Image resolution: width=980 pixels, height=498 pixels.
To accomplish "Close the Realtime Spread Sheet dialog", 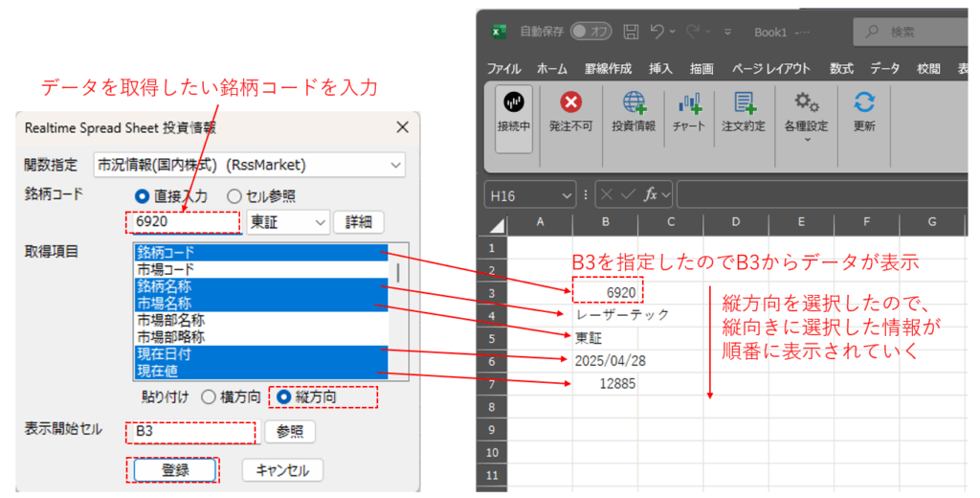I will (403, 127).
